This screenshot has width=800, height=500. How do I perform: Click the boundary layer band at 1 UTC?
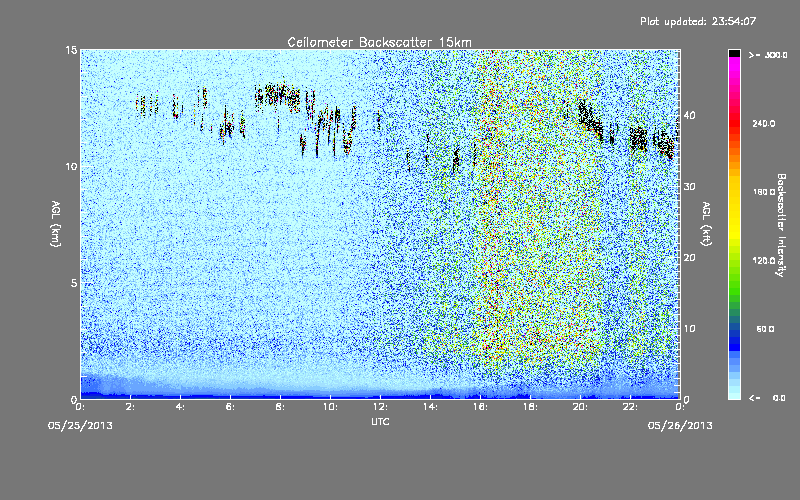(105, 387)
